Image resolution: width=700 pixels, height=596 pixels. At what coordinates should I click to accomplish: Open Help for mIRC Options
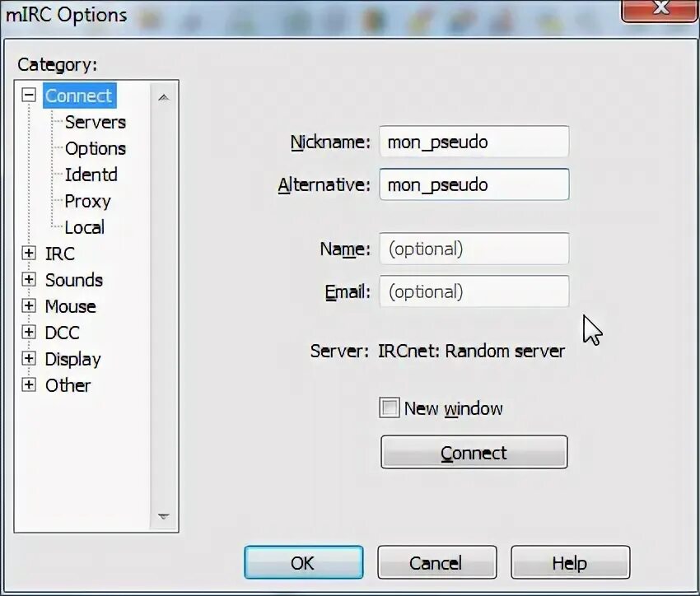[570, 562]
